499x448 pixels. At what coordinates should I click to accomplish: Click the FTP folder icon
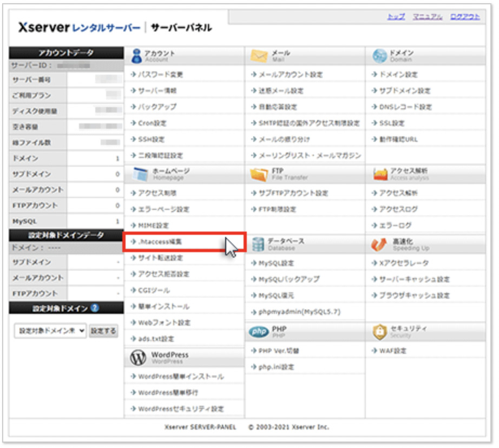(259, 174)
